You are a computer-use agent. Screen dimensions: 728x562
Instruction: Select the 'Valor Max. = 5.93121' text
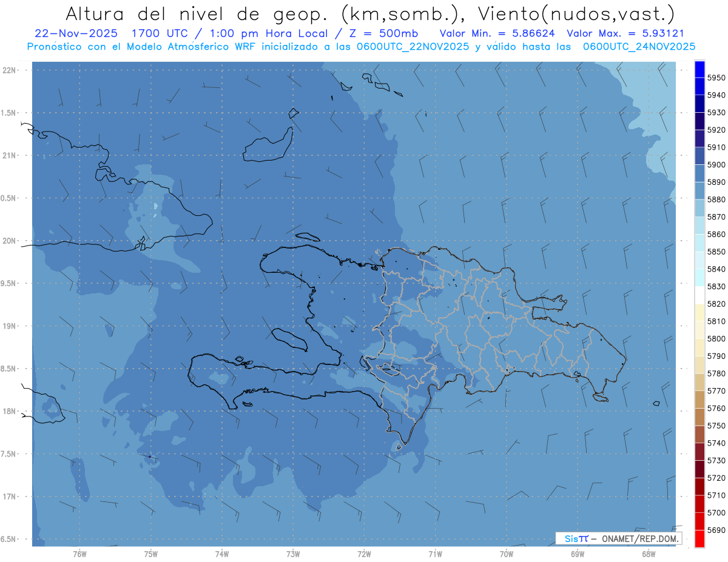(625, 33)
